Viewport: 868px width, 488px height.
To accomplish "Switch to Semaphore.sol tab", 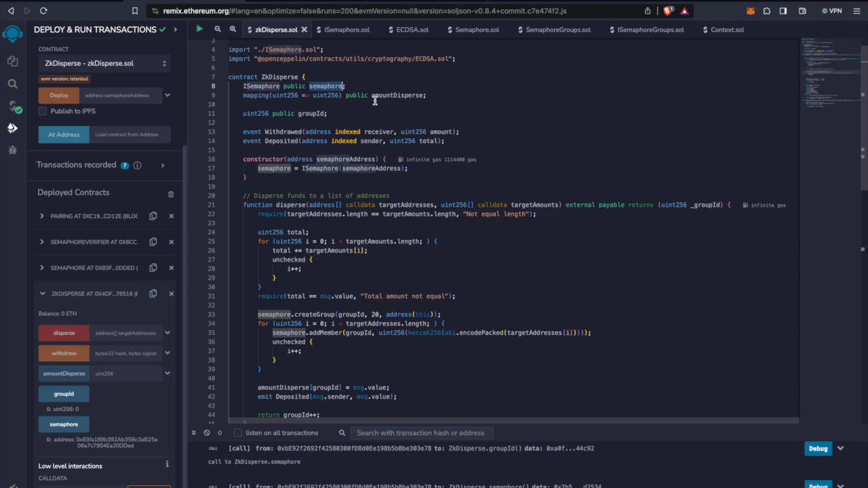I will point(477,30).
